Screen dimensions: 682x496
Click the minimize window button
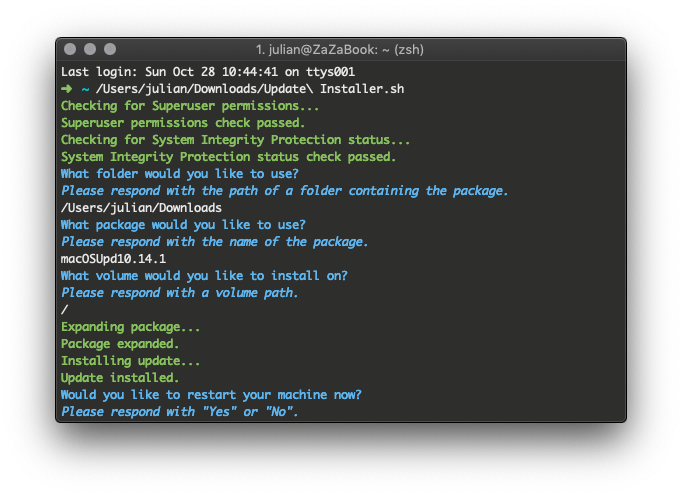(90, 49)
